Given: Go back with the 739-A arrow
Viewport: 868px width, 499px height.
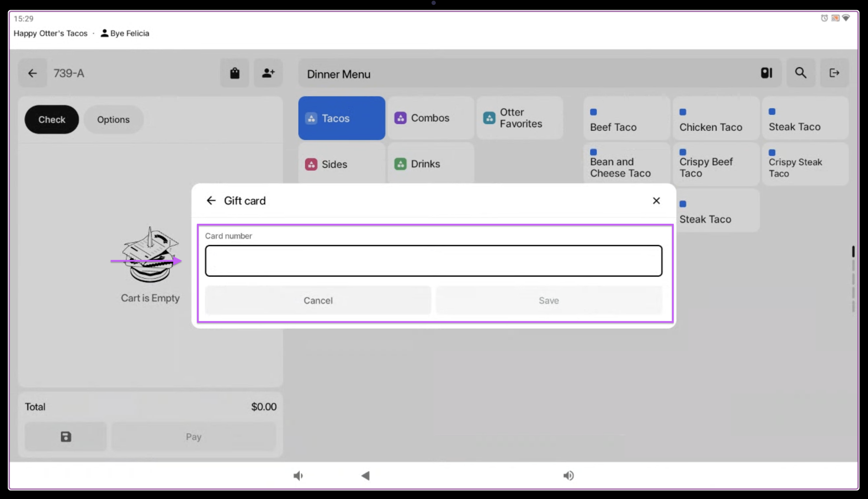Looking at the screenshot, I should click(33, 73).
